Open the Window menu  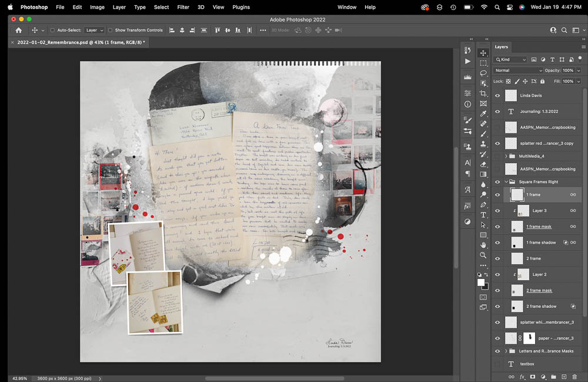click(x=347, y=7)
